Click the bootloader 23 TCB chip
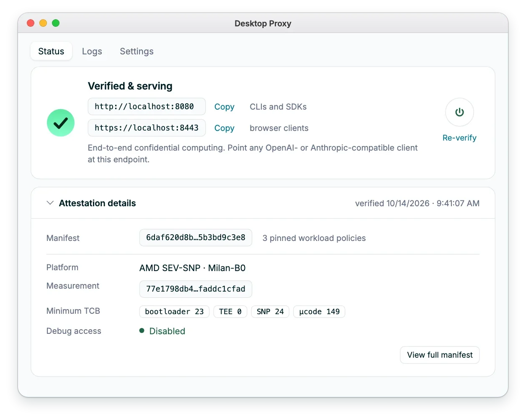 (x=174, y=312)
